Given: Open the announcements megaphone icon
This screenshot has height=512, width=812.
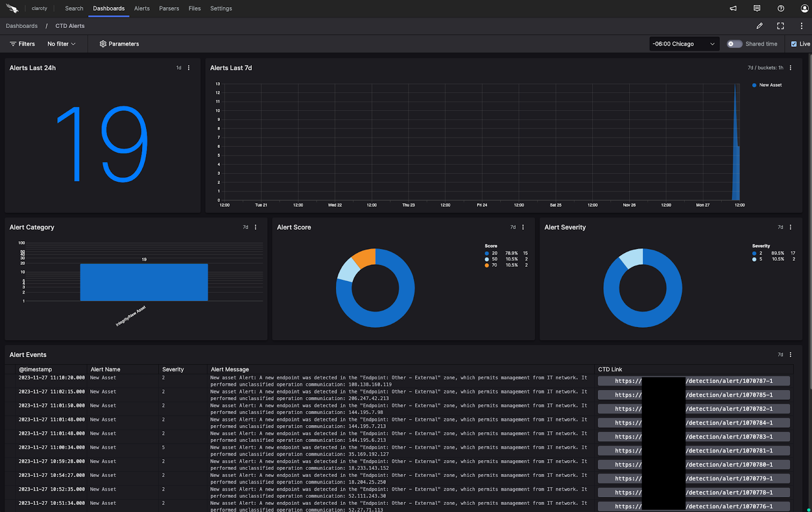Looking at the screenshot, I should 733,9.
